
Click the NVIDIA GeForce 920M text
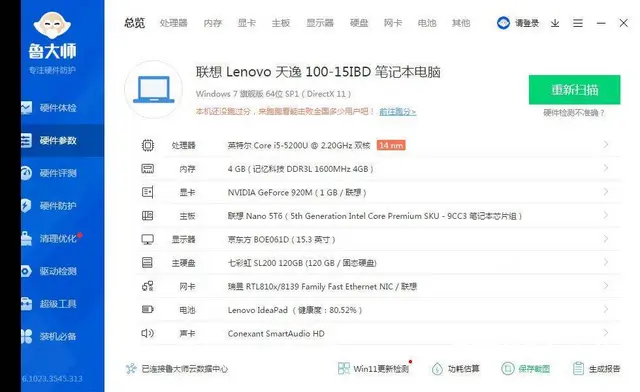click(297, 192)
